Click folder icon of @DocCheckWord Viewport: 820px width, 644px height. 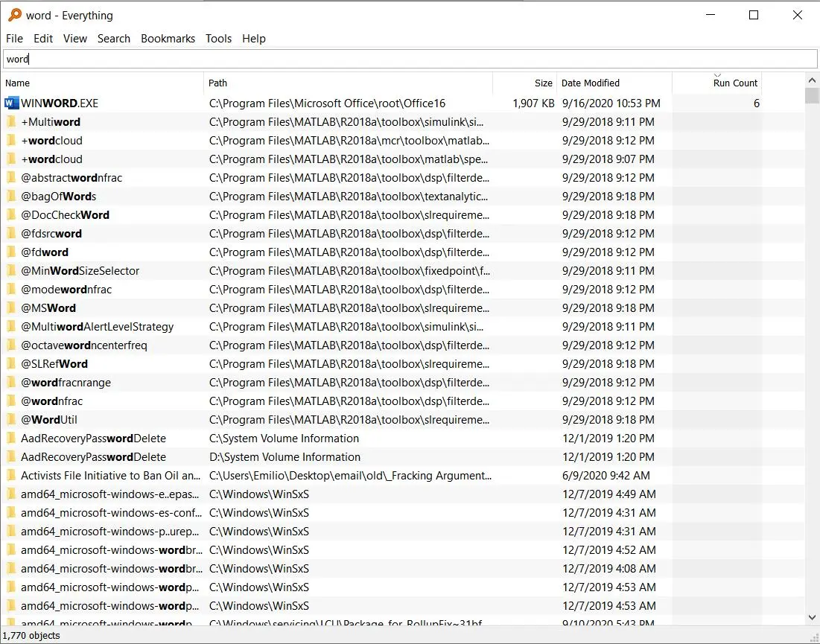10,215
